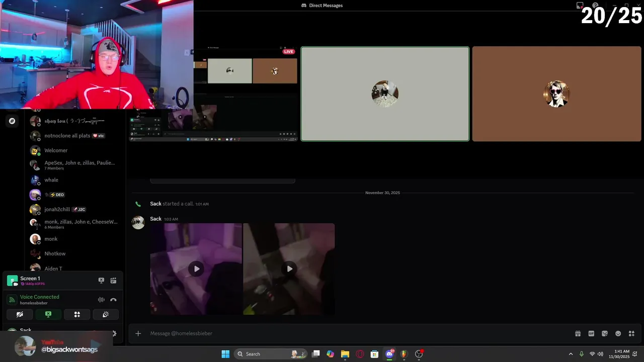Image resolution: width=644 pixels, height=362 pixels.
Task: Play the first video from Sack
Action: click(196, 268)
